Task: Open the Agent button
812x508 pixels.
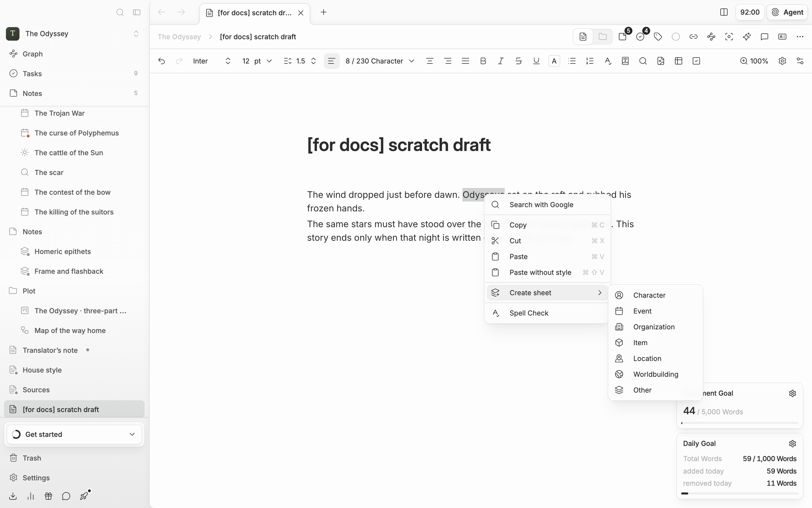Action: click(787, 12)
